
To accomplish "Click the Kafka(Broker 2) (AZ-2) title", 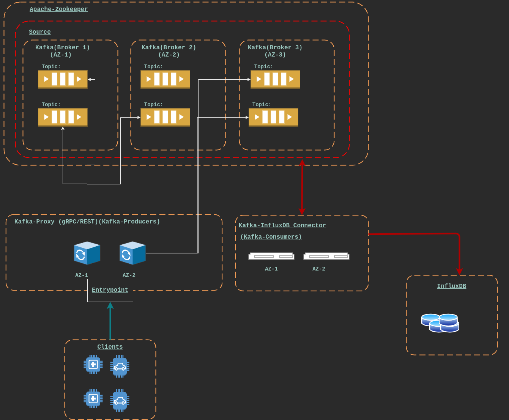I will click(169, 51).
